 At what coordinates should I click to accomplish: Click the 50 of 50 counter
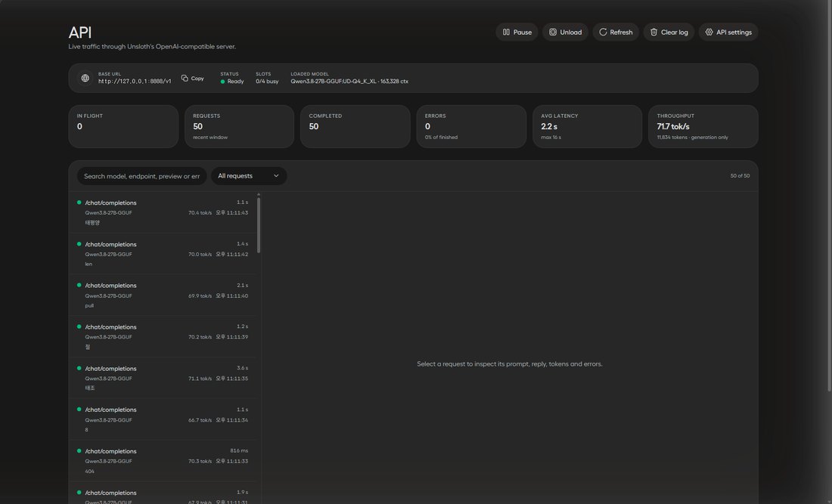[x=740, y=176]
